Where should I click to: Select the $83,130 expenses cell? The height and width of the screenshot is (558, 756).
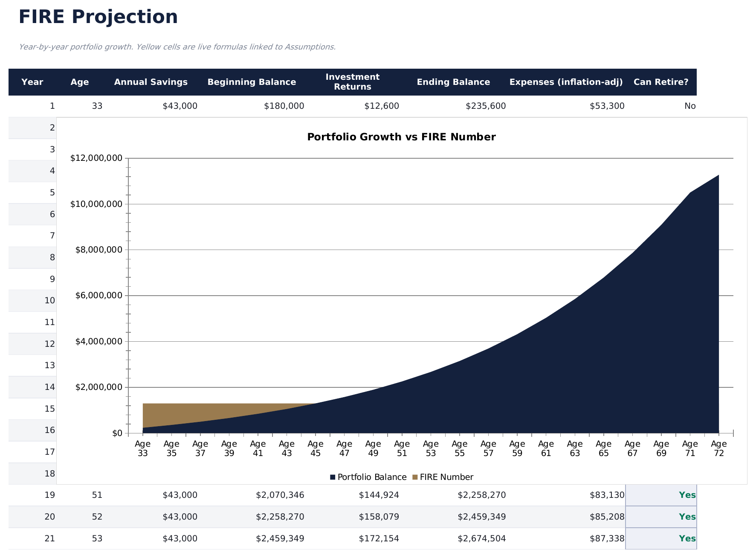pos(607,495)
